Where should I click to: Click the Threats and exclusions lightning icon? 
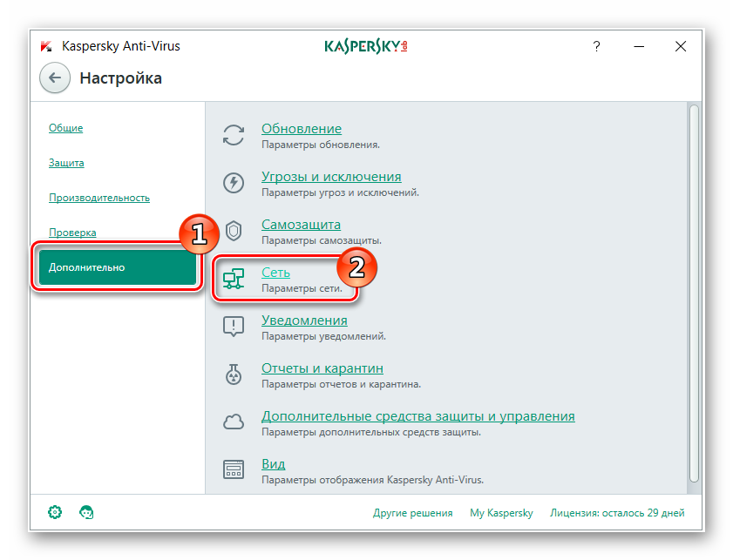(x=234, y=183)
